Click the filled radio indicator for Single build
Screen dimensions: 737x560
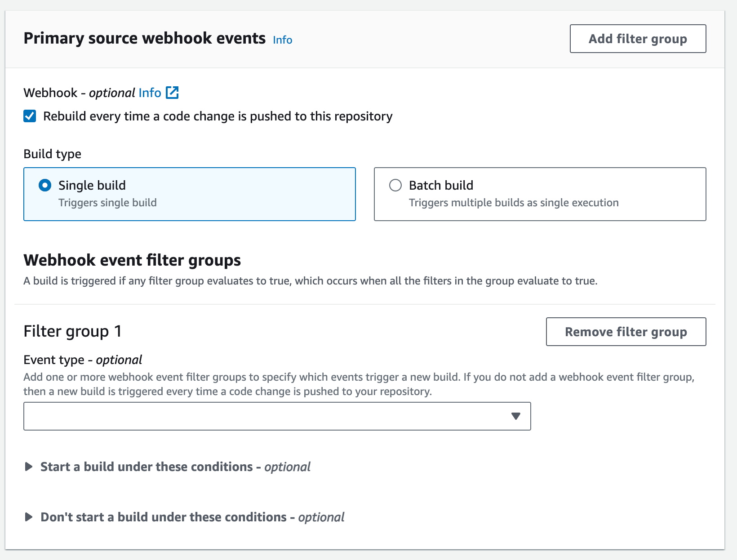[44, 185]
